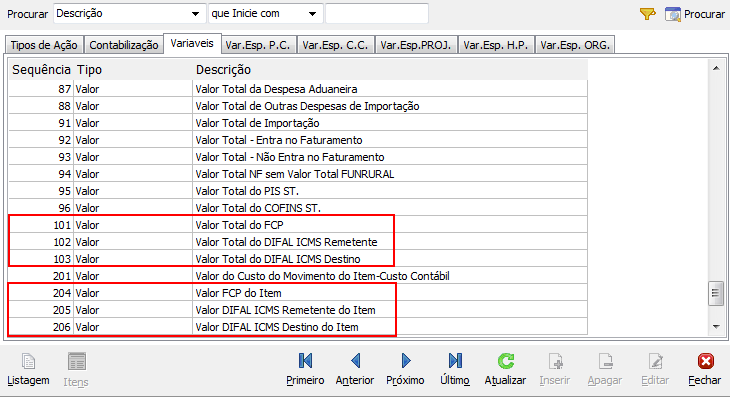730x397 pixels.
Task: Close the window with Fechar
Action: [x=704, y=369]
